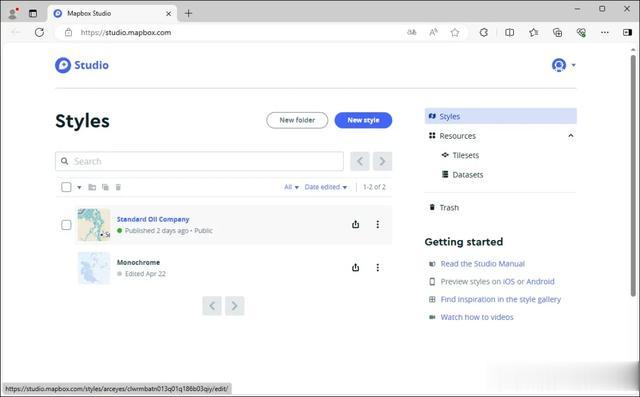The width and height of the screenshot is (640, 397).
Task: Toggle the browser sidebar icon
Action: [x=627, y=33]
